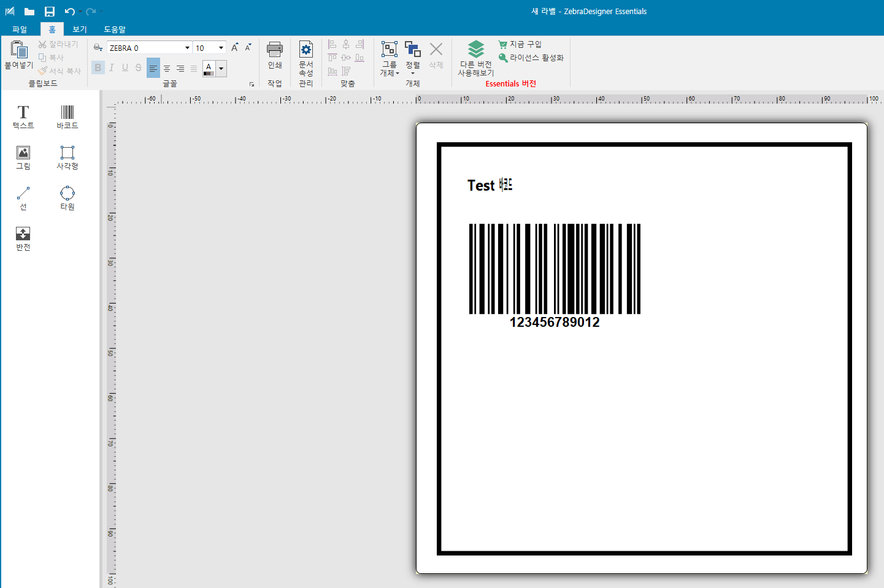Click 삭제 (Delete) object button
884x588 pixels.
coord(436,55)
